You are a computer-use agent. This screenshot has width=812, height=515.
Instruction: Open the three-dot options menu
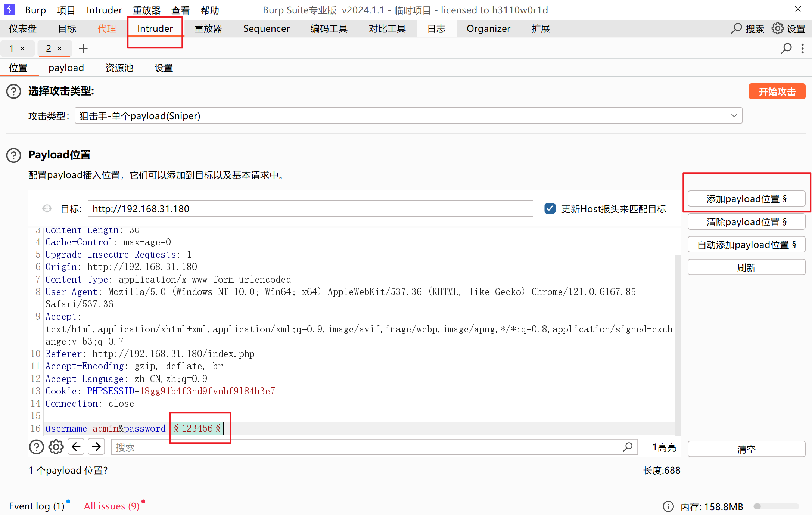click(x=803, y=49)
